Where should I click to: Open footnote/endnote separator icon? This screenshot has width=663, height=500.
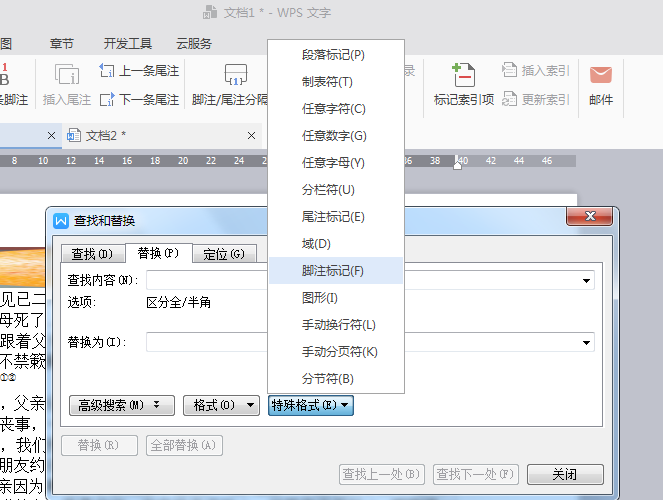pos(236,75)
